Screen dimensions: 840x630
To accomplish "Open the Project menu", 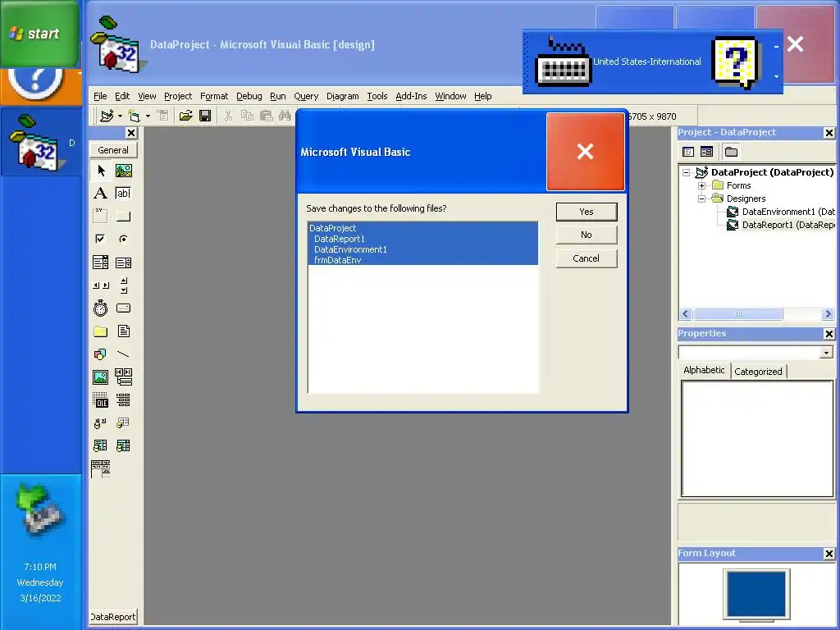I will (178, 97).
